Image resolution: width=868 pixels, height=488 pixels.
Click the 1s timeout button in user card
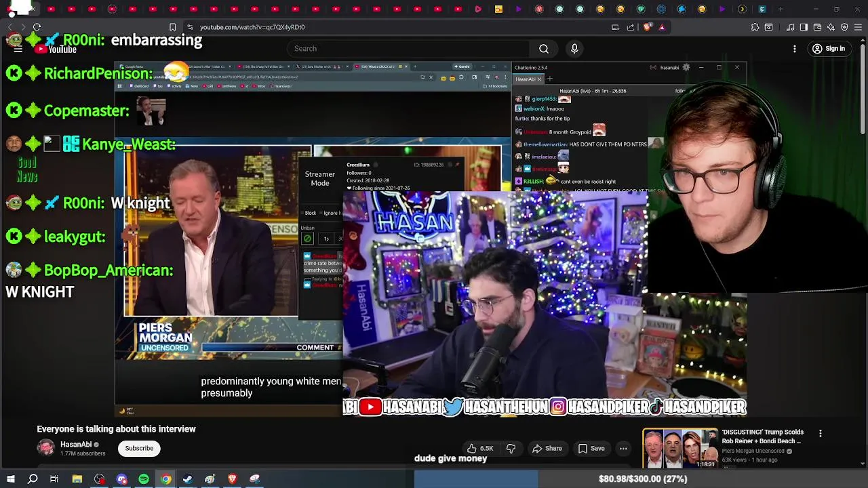point(326,239)
